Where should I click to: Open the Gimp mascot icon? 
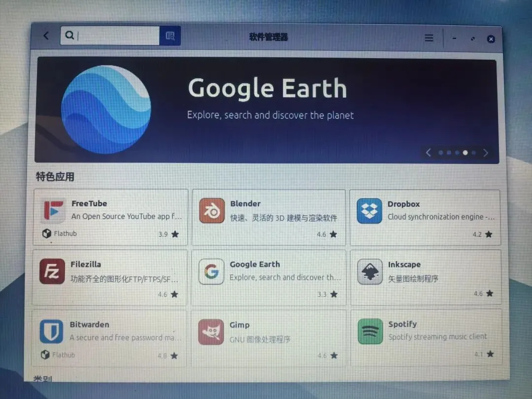pos(211,332)
